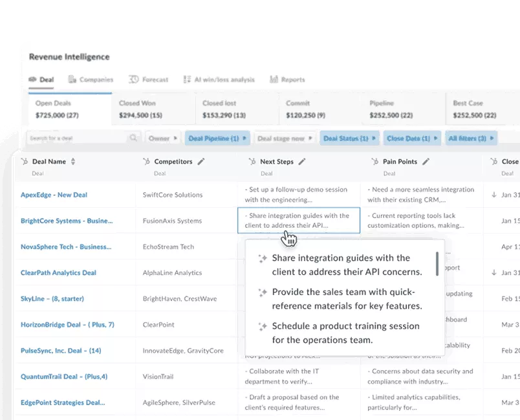Click HubSpot icon beside Next Steps header
The height and width of the screenshot is (420, 520).
click(252, 162)
